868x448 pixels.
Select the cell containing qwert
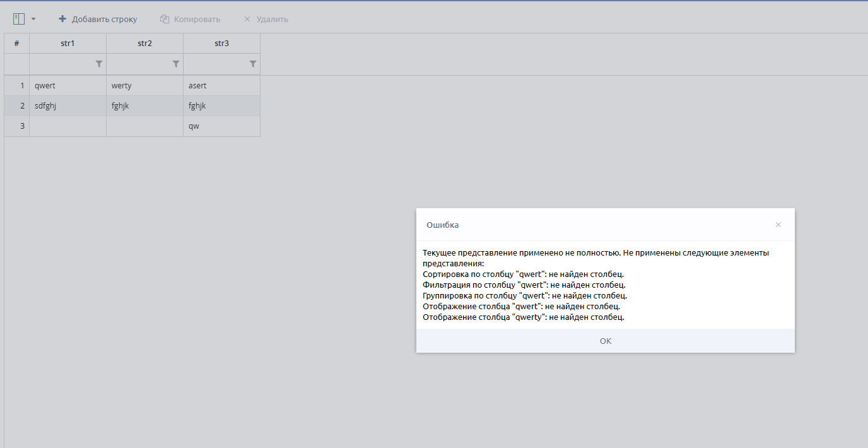tap(67, 86)
